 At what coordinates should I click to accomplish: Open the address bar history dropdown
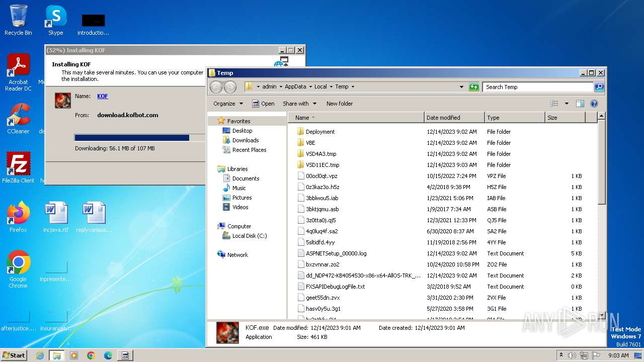click(x=461, y=87)
